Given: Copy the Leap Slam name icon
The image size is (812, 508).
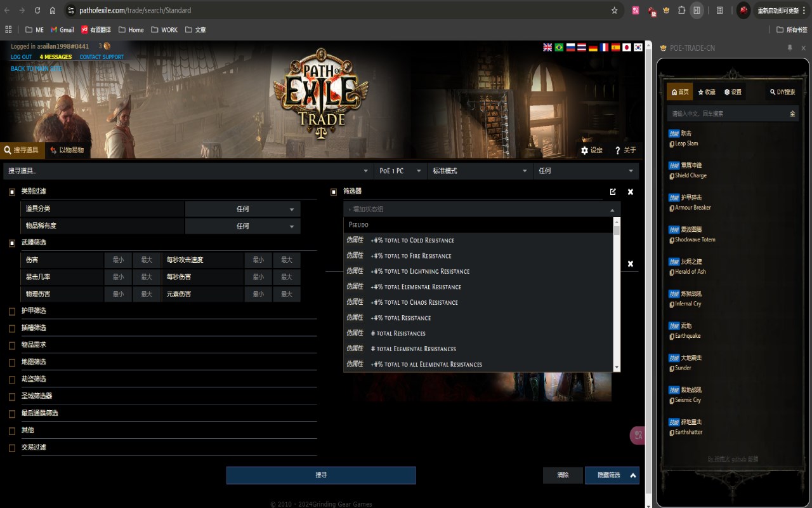Looking at the screenshot, I should 672,144.
